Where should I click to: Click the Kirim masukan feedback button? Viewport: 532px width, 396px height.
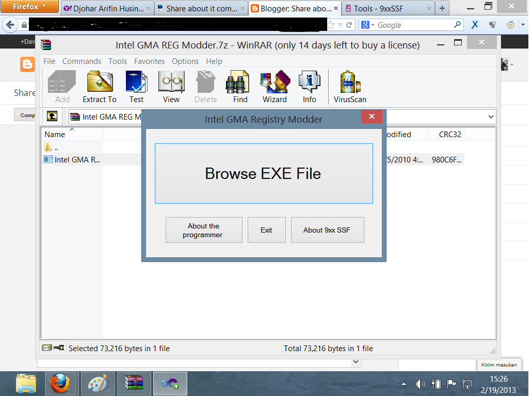499,365
